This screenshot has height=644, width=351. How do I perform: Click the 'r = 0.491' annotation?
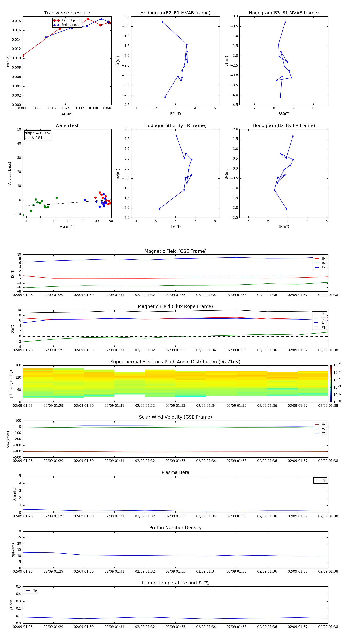coord(34,137)
